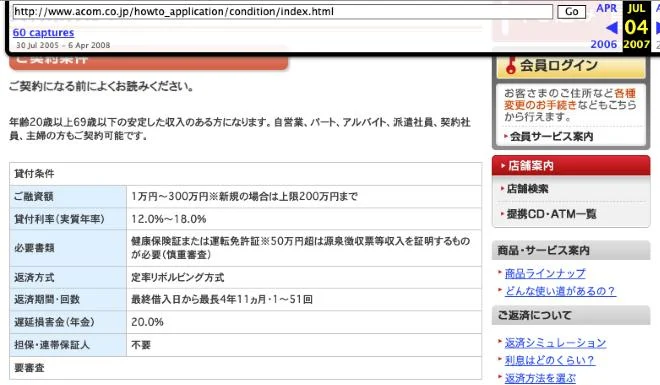Open 提携CD・ATM一覧 menu item
This screenshot has height=385, width=660.
[551, 214]
